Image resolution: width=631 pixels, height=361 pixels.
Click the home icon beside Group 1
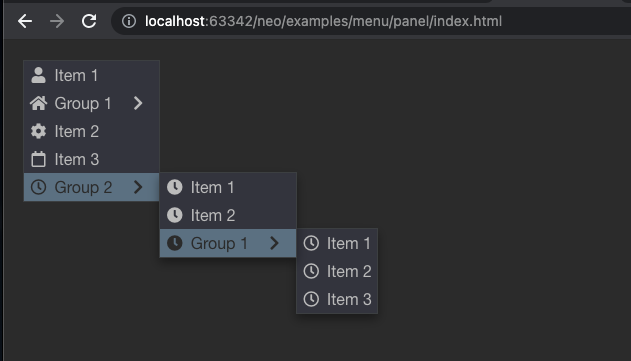pos(39,103)
